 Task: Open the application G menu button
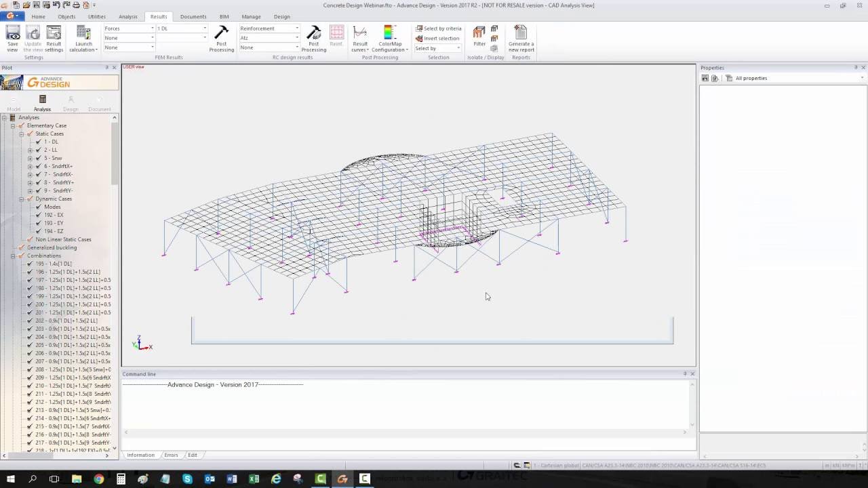coord(12,16)
